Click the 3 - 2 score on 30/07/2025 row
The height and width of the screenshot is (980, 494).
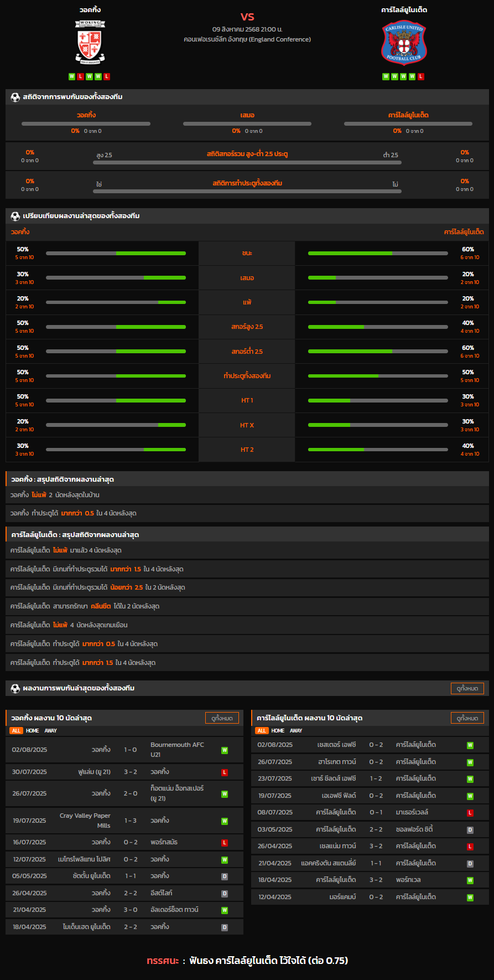pos(131,772)
